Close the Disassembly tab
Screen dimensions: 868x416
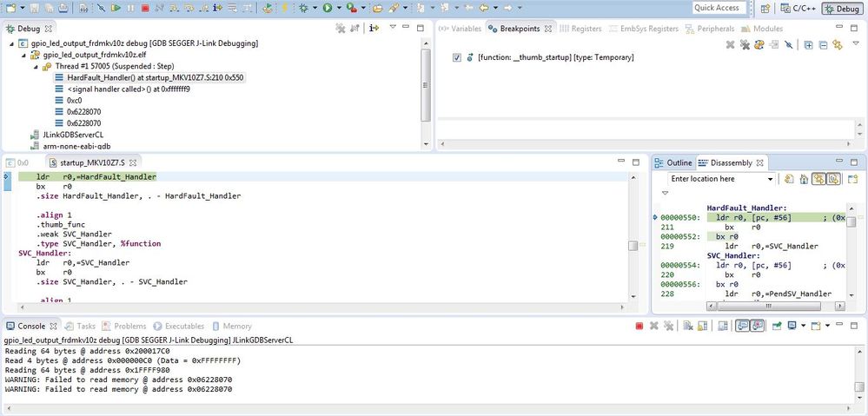coord(760,162)
